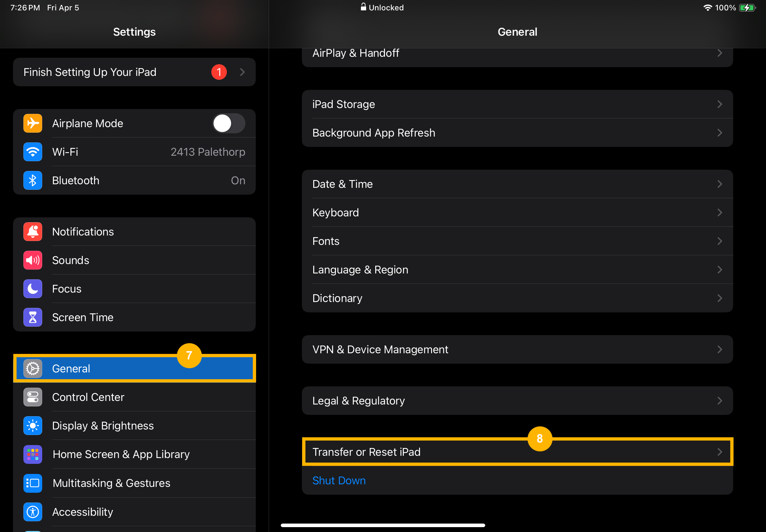Image resolution: width=766 pixels, height=532 pixels.
Task: Tap the Shut Down link
Action: (339, 480)
